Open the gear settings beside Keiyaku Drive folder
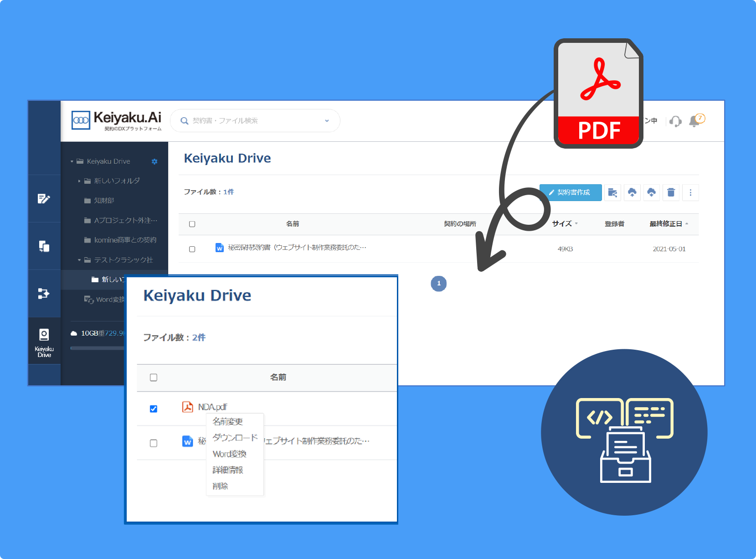Viewport: 756px width, 559px height. coord(154,161)
